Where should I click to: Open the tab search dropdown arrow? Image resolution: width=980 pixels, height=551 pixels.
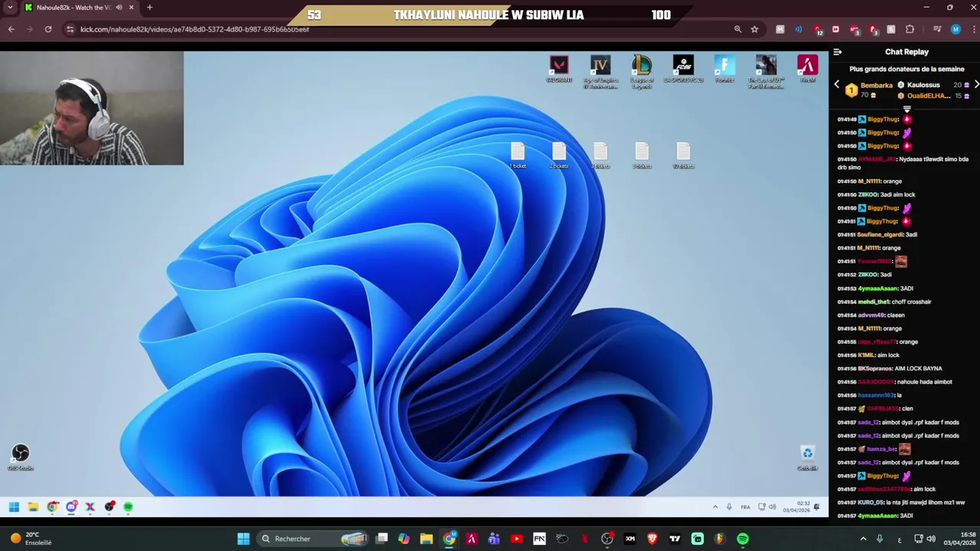pyautogui.click(x=10, y=8)
